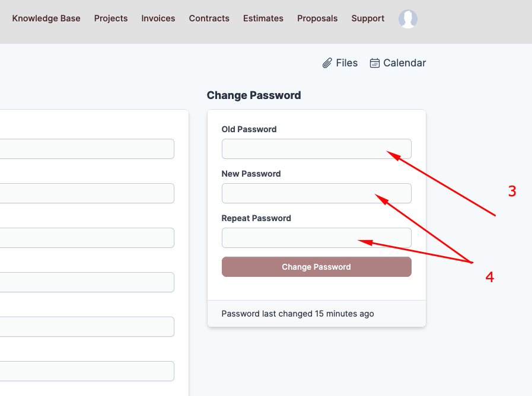Click the paperclip icon beside Files
Screen dimensions: 532x396
pos(327,63)
